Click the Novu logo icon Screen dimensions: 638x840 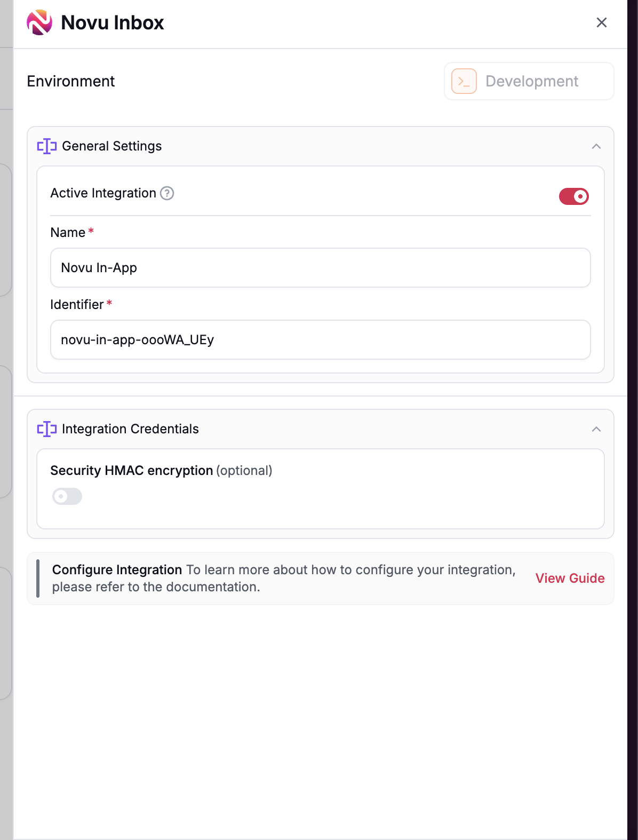(x=39, y=22)
